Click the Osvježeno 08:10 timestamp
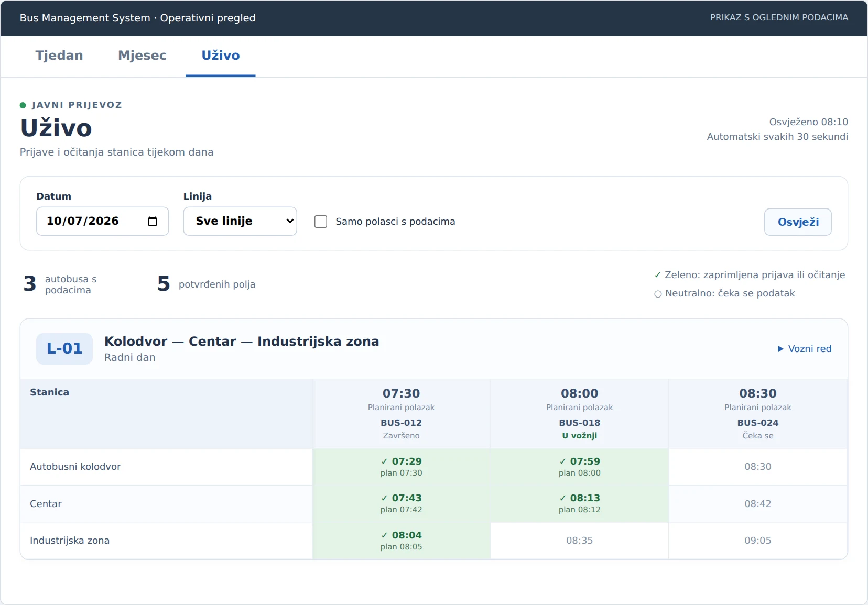The height and width of the screenshot is (605, 868). (x=808, y=122)
